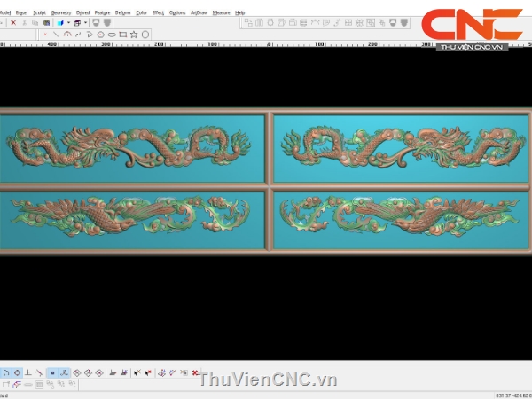Click the red X delete icon in top toolbar

coord(12,22)
